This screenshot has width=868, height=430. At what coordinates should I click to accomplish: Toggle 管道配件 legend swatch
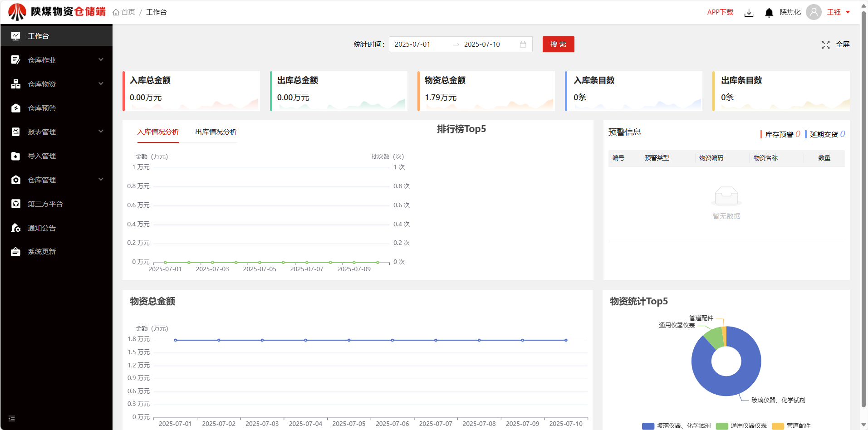(778, 426)
